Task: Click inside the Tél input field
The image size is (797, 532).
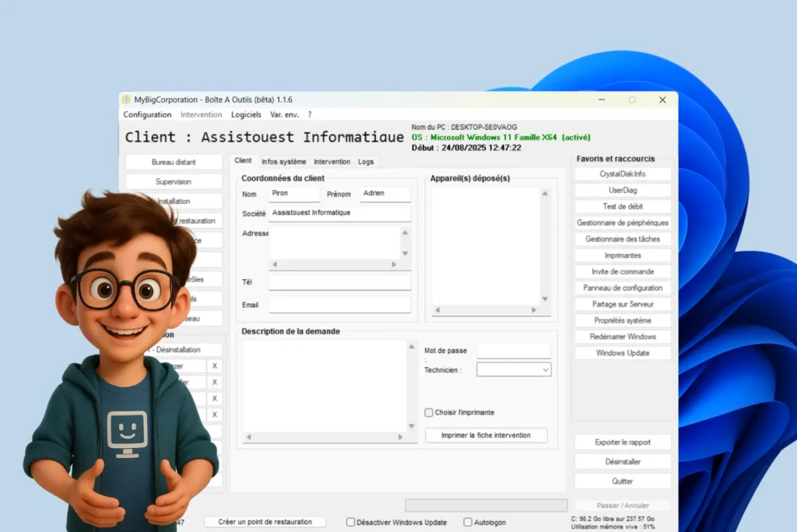Action: pyautogui.click(x=339, y=282)
